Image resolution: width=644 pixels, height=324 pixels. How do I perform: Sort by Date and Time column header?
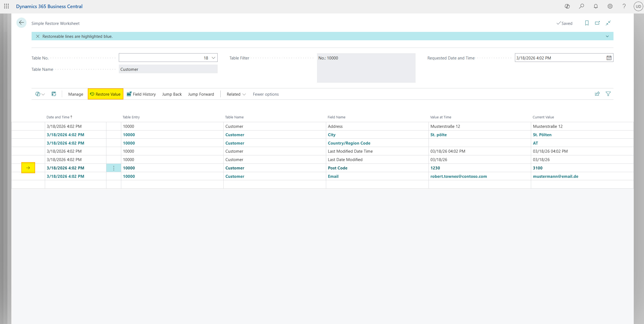click(x=58, y=117)
